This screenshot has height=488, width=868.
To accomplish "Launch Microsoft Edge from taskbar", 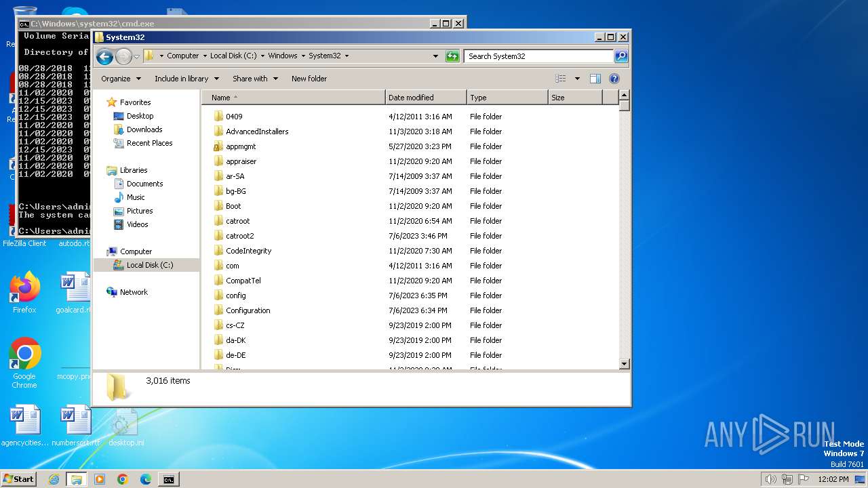I will (146, 479).
